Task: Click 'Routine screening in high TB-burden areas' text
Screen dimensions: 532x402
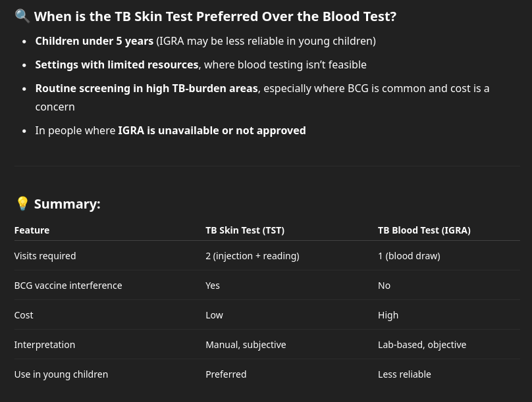Action: pos(147,88)
